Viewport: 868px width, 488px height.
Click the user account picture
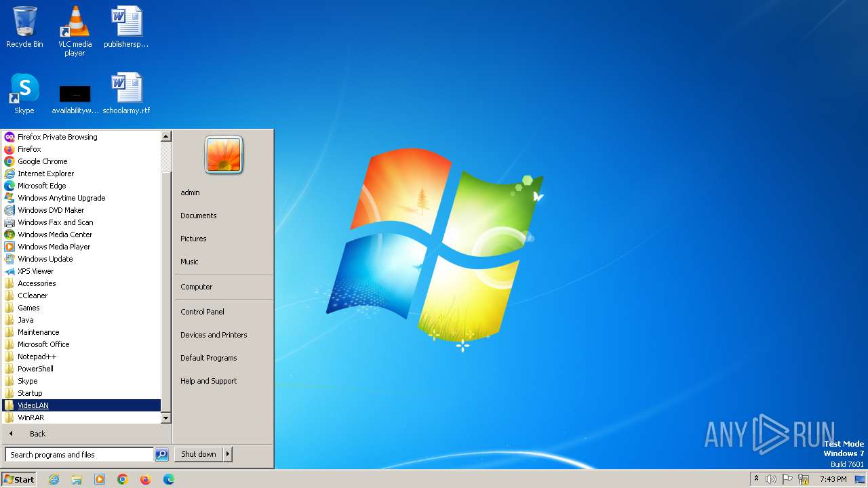(x=224, y=155)
